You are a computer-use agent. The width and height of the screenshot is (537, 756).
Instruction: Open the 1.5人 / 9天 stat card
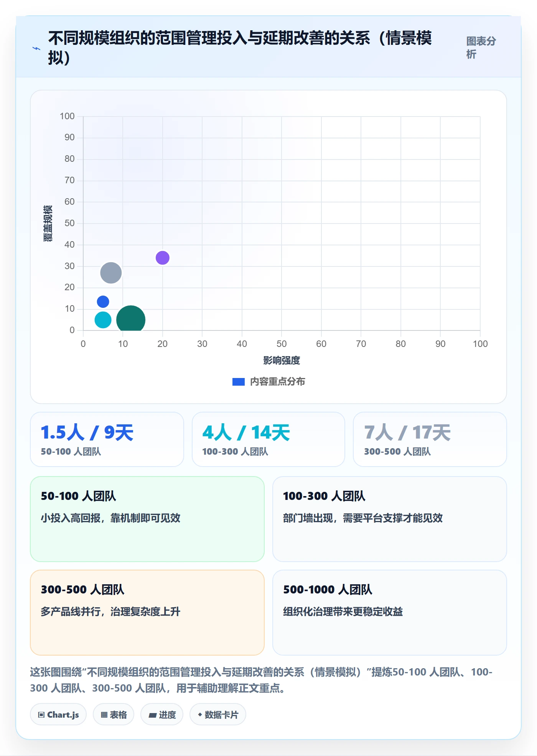pyautogui.click(x=107, y=439)
